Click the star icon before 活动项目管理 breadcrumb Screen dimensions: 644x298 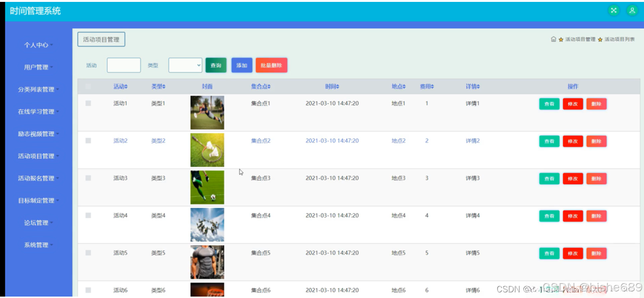561,40
